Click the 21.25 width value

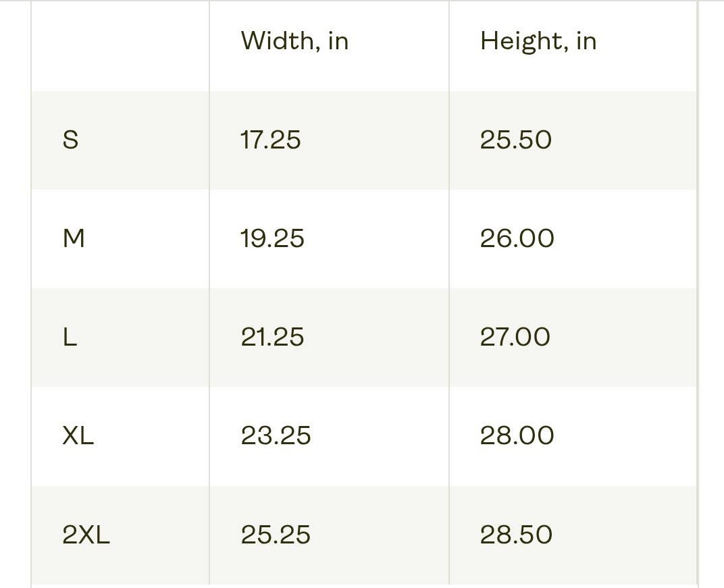click(272, 337)
